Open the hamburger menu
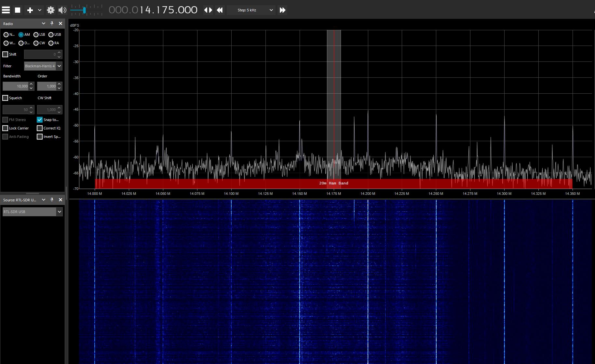This screenshot has width=595, height=364. click(6, 10)
